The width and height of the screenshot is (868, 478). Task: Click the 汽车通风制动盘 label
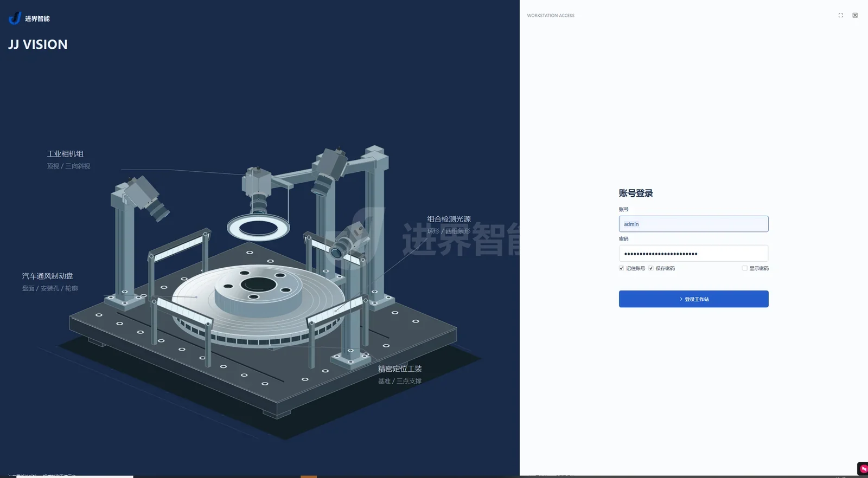[x=48, y=276]
